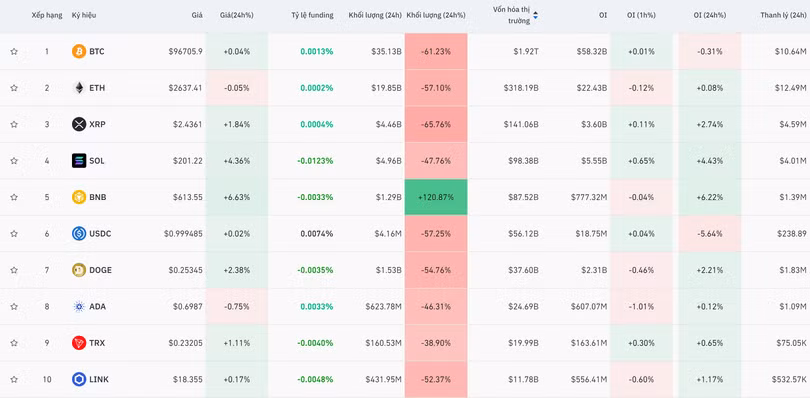Click the TRON TRX logo
Image resolution: width=810 pixels, height=398 pixels.
[x=79, y=343]
